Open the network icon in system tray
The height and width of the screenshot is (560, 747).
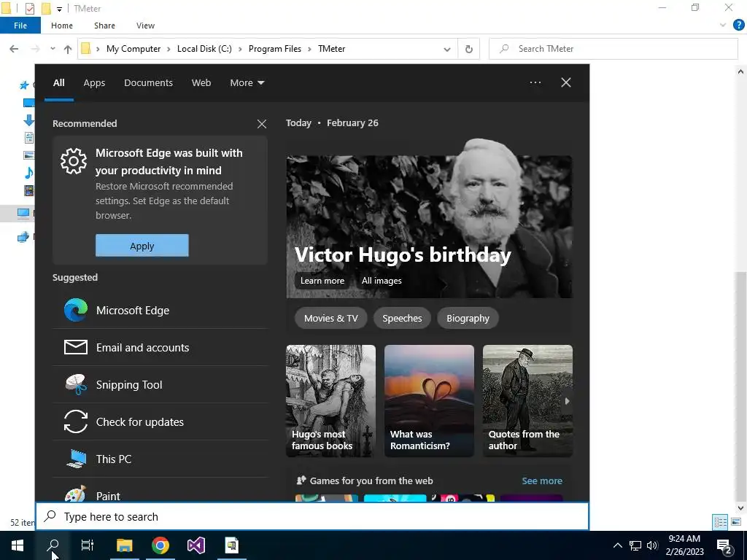[x=635, y=545]
